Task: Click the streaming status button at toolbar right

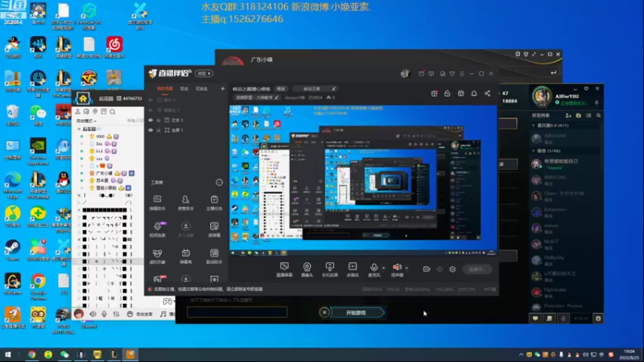Action: 477,269
